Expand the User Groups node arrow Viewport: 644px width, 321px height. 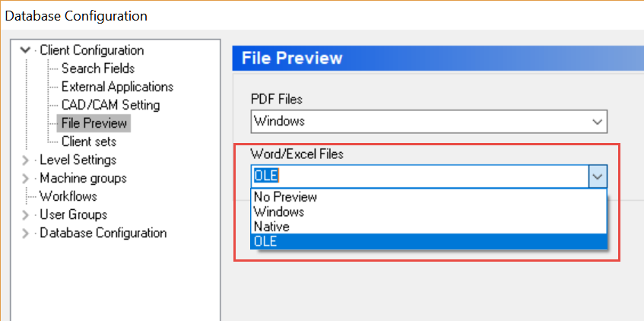click(25, 215)
